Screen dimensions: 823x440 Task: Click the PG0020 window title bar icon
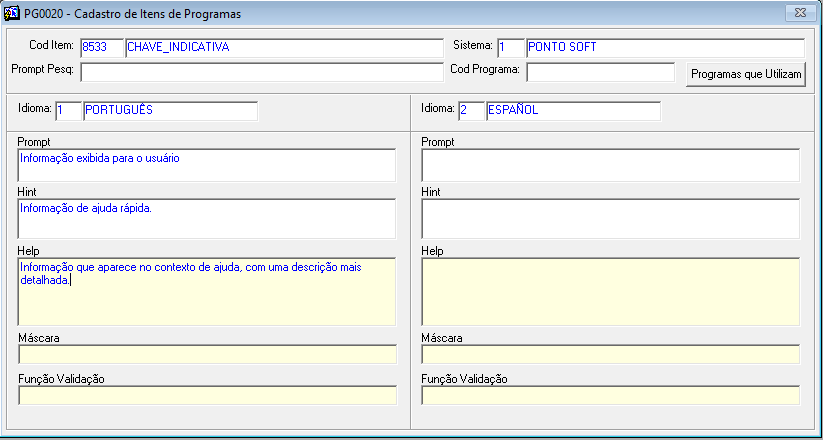(x=12, y=13)
